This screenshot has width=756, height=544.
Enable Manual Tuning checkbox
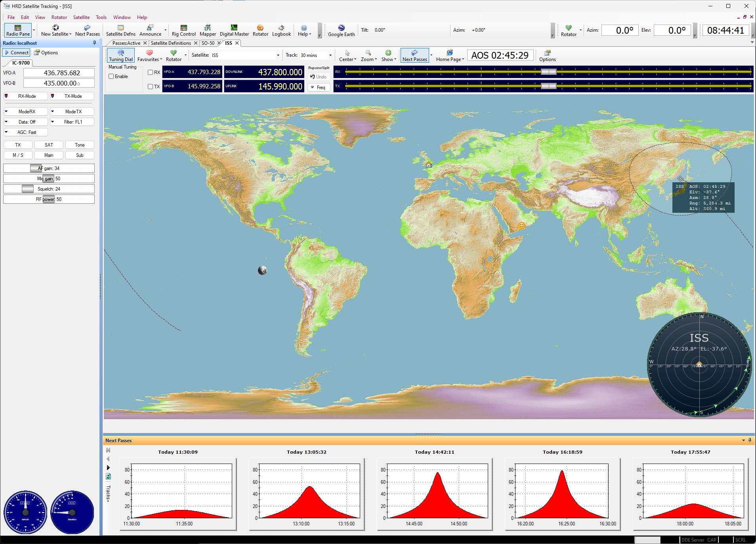coord(111,76)
